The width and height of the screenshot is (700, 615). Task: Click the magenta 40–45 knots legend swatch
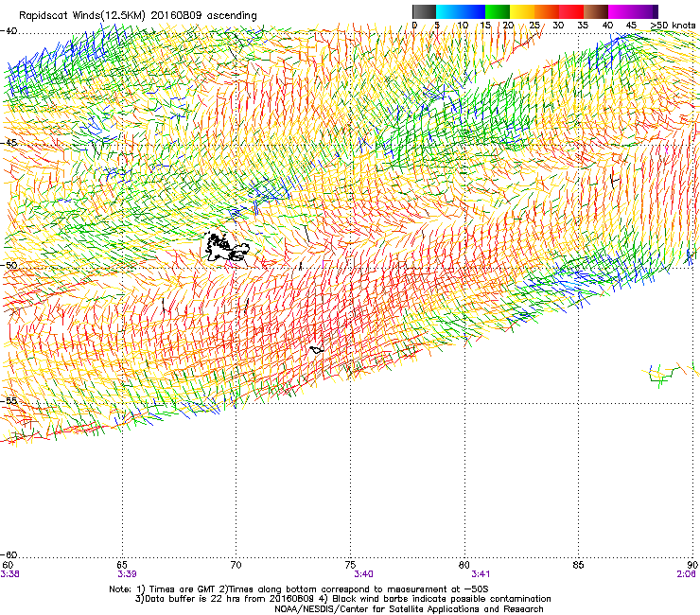click(x=621, y=11)
